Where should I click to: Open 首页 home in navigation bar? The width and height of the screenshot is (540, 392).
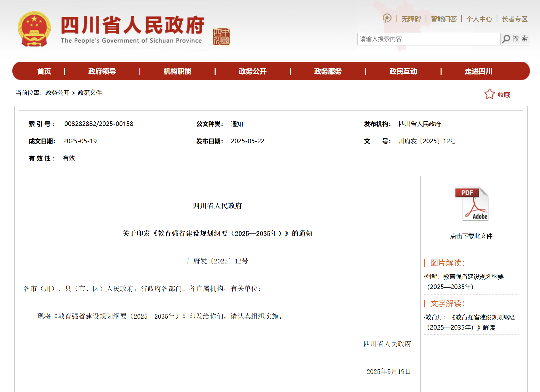tap(44, 71)
